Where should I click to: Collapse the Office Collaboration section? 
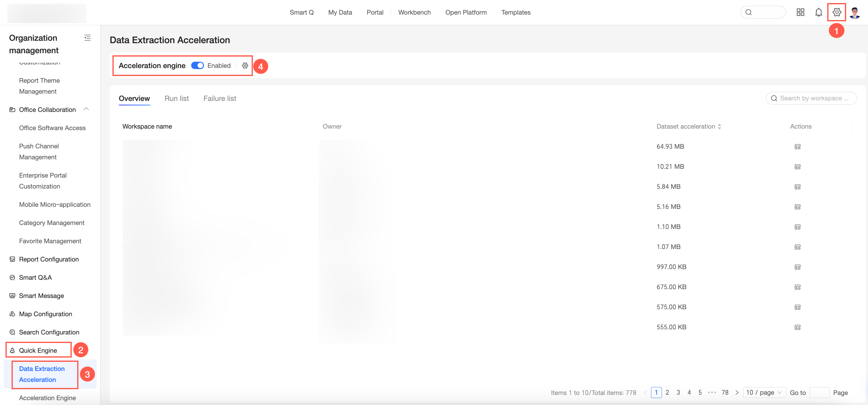click(x=86, y=109)
